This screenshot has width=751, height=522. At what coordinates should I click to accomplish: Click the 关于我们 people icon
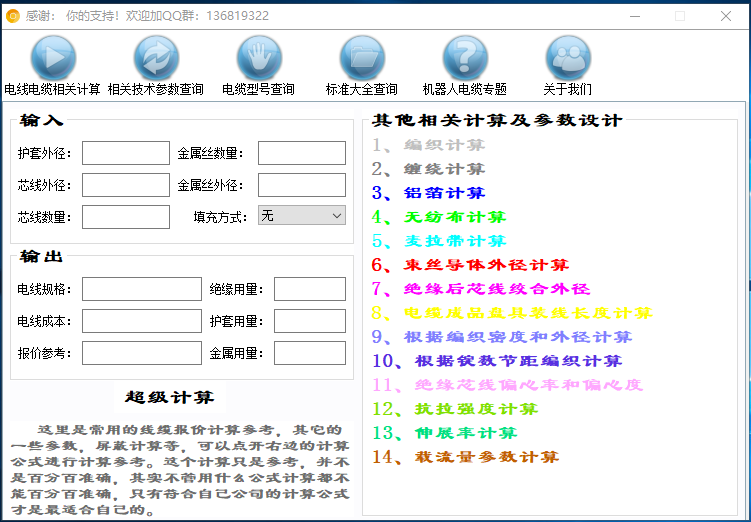(x=567, y=58)
